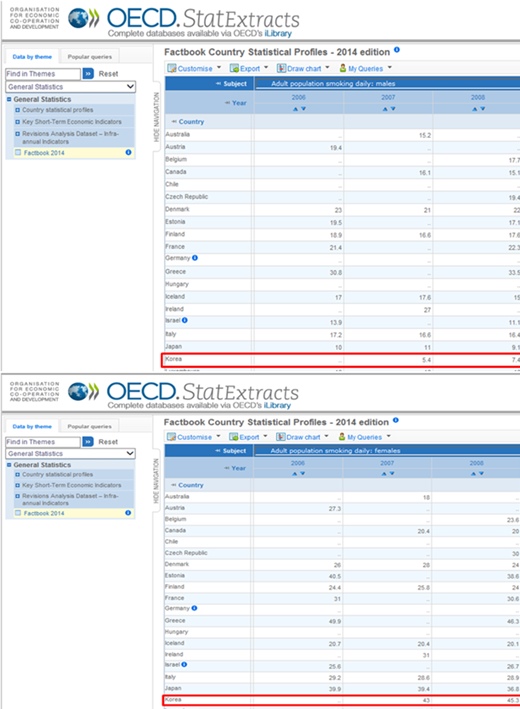Click the Find in Themes go arrow in upper sidebar

click(x=88, y=73)
